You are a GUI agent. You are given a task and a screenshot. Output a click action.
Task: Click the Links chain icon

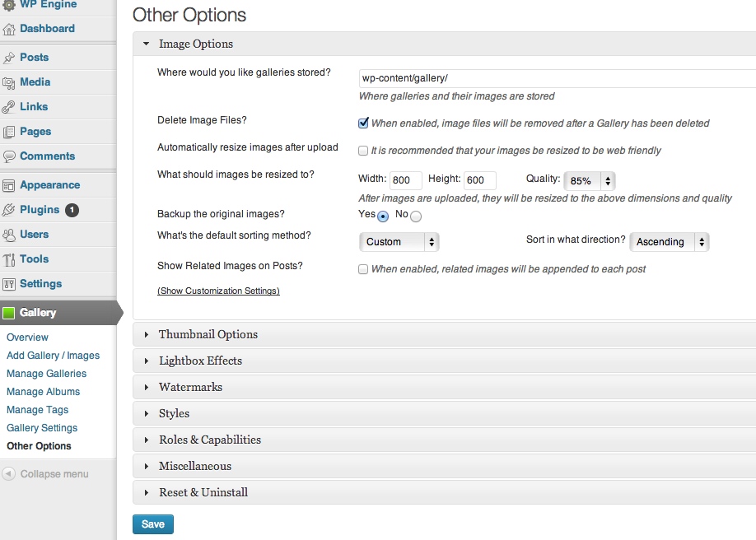click(x=9, y=107)
